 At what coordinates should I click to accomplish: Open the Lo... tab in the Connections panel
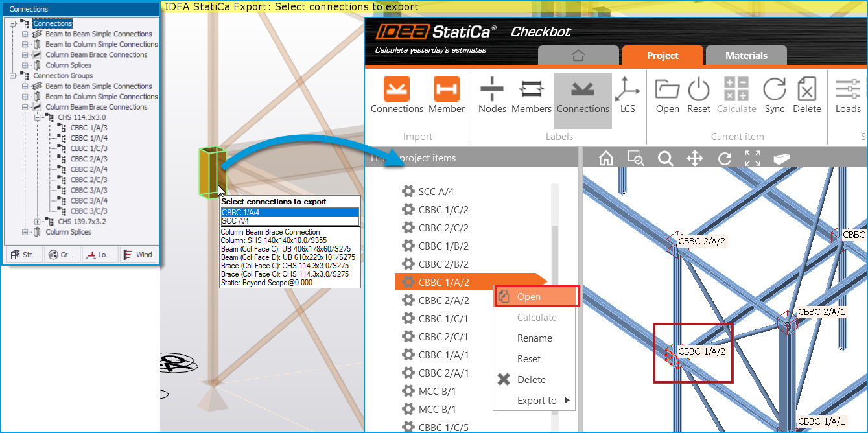click(x=99, y=255)
